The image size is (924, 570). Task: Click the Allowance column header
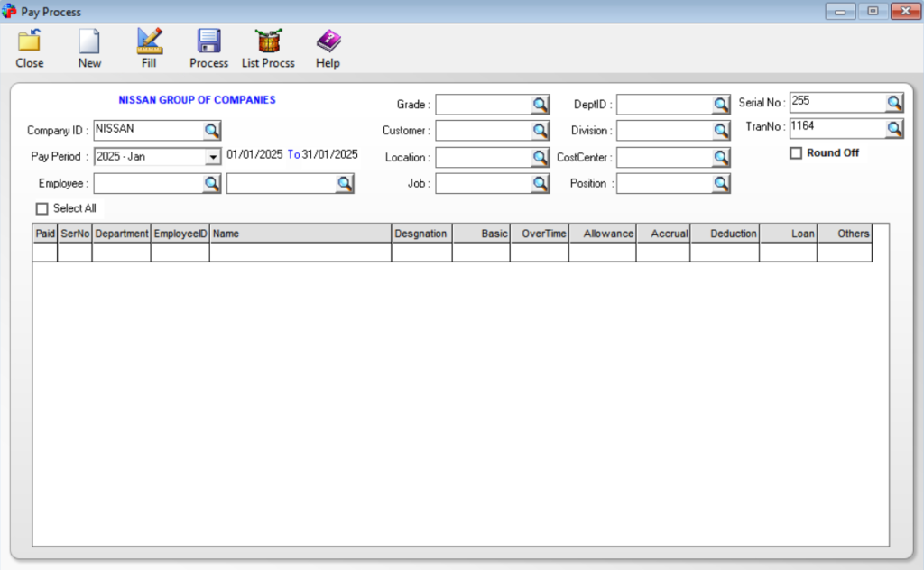pyautogui.click(x=602, y=234)
